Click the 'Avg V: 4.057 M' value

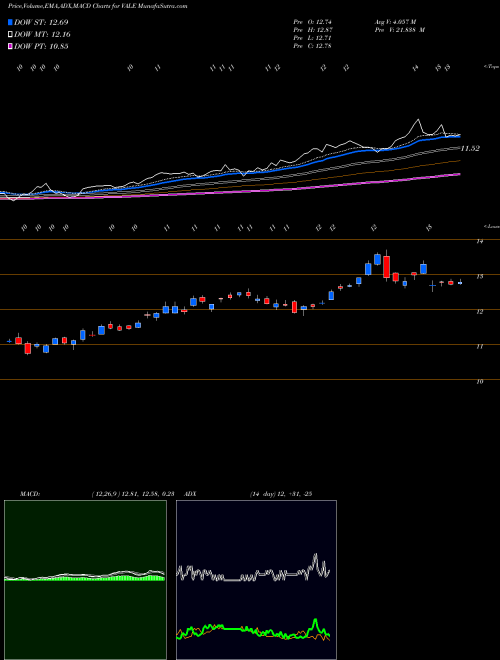tap(395, 22)
